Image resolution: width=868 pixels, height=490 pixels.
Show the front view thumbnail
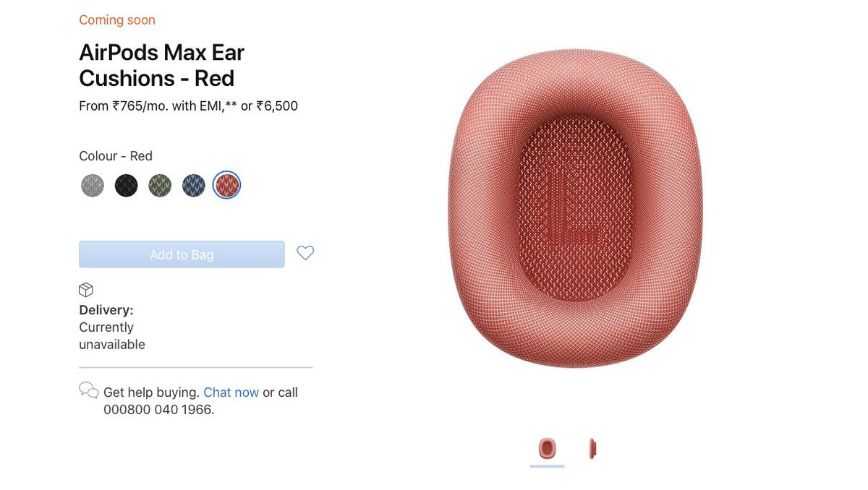[548, 449]
